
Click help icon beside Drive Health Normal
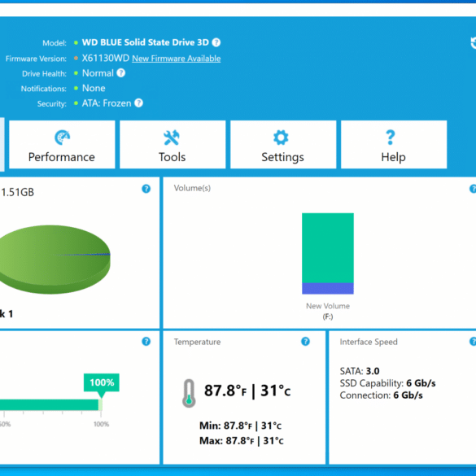120,73
